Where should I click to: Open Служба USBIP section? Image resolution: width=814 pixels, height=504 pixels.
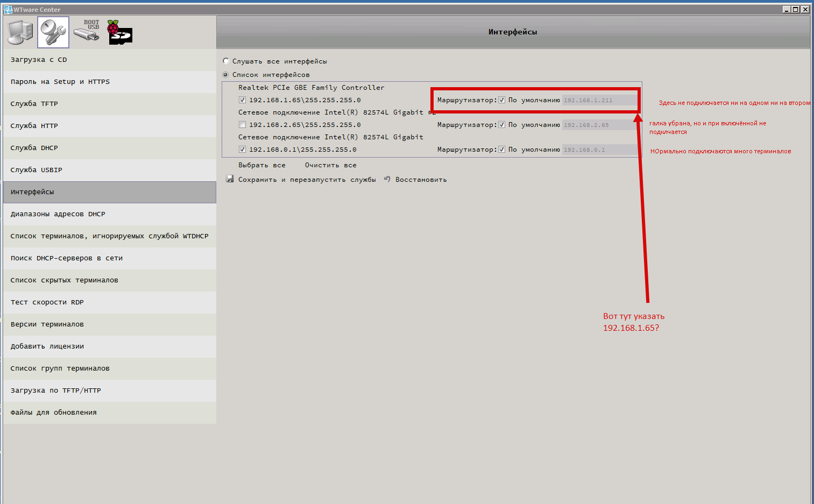click(x=110, y=170)
